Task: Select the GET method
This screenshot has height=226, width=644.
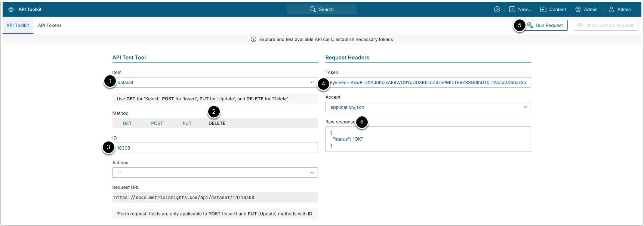Action: (x=127, y=123)
